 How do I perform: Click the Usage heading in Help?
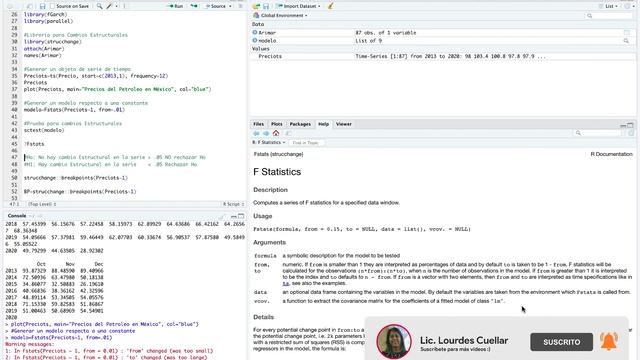(262, 216)
